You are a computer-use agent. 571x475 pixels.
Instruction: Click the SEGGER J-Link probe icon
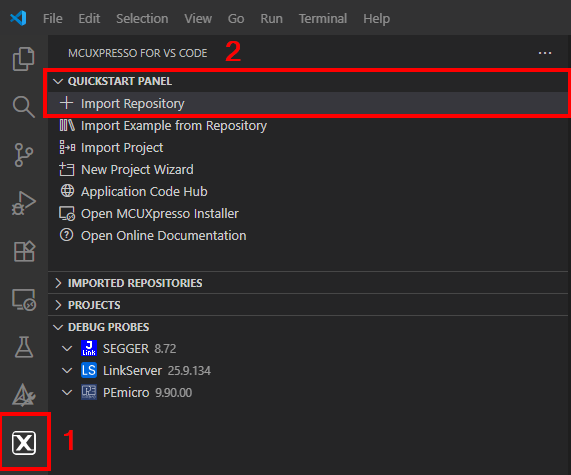89,348
